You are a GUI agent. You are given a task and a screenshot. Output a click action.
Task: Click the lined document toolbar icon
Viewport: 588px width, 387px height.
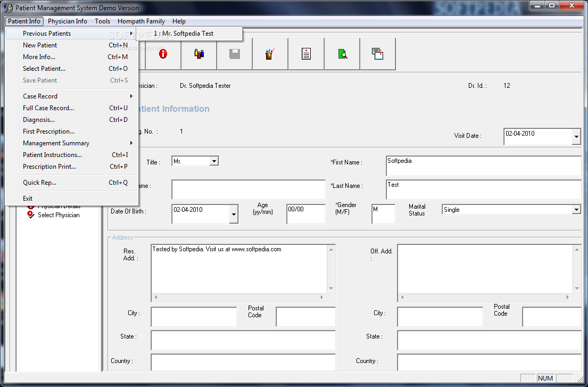[x=306, y=54]
